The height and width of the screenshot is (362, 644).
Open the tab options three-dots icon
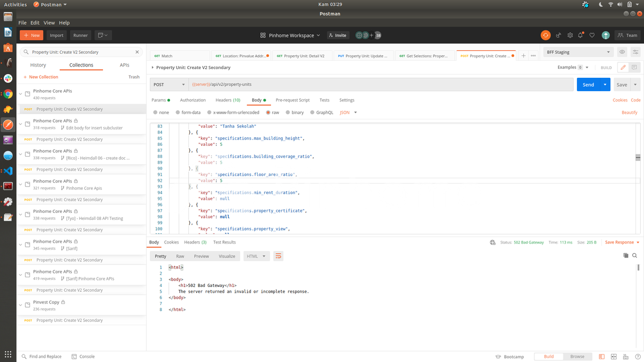tap(533, 56)
